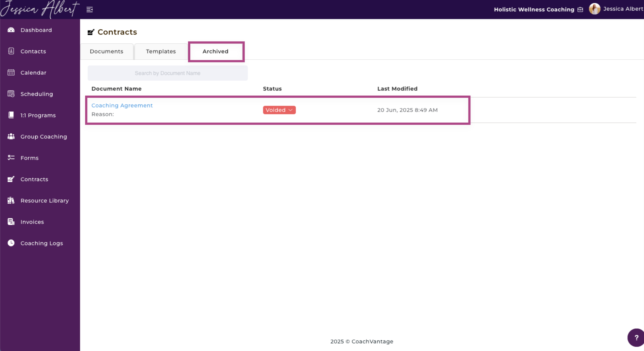Collapse the sidebar with the hamburger menu icon

90,9
